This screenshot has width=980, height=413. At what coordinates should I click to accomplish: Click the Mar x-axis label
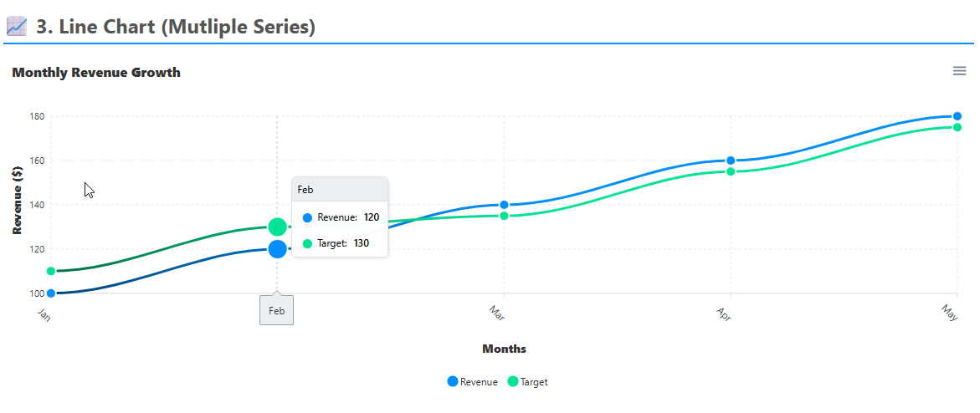(x=497, y=314)
